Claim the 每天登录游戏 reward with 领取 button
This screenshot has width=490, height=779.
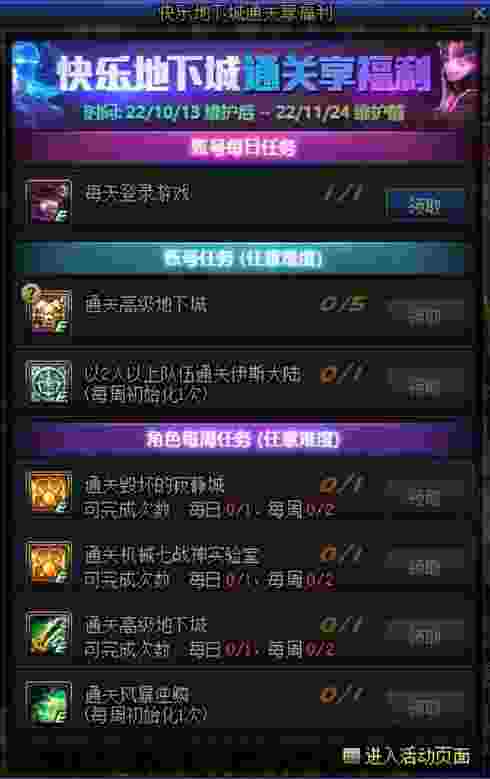(424, 204)
